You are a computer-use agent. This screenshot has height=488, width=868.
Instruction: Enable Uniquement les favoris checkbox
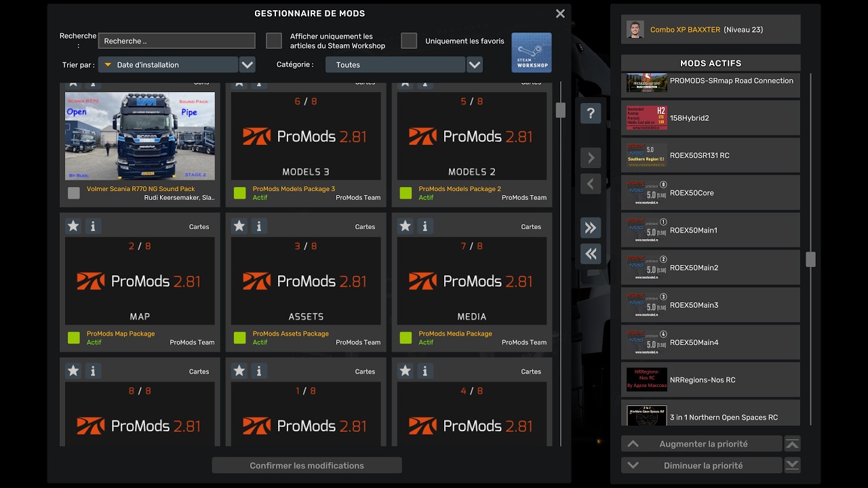(409, 41)
